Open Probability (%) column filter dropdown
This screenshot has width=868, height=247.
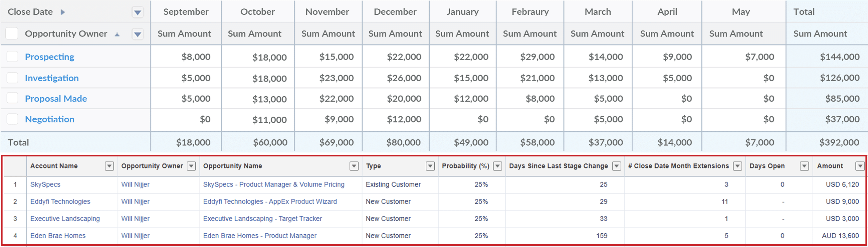497,166
